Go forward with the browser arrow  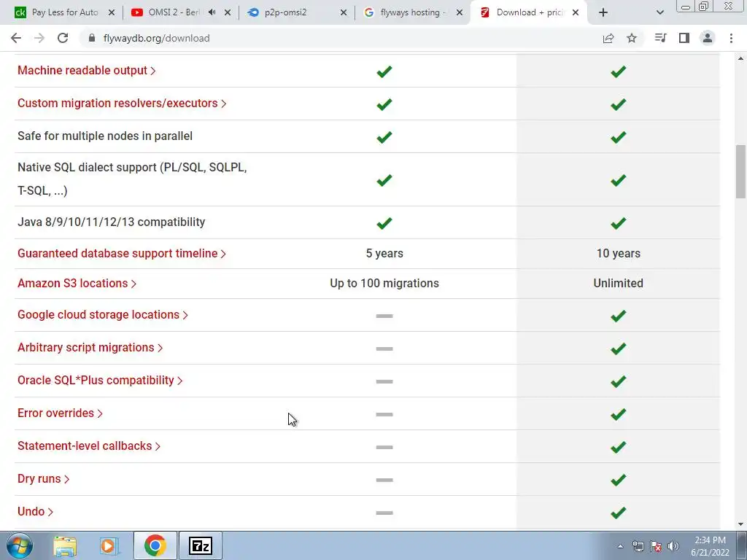pyautogui.click(x=39, y=38)
